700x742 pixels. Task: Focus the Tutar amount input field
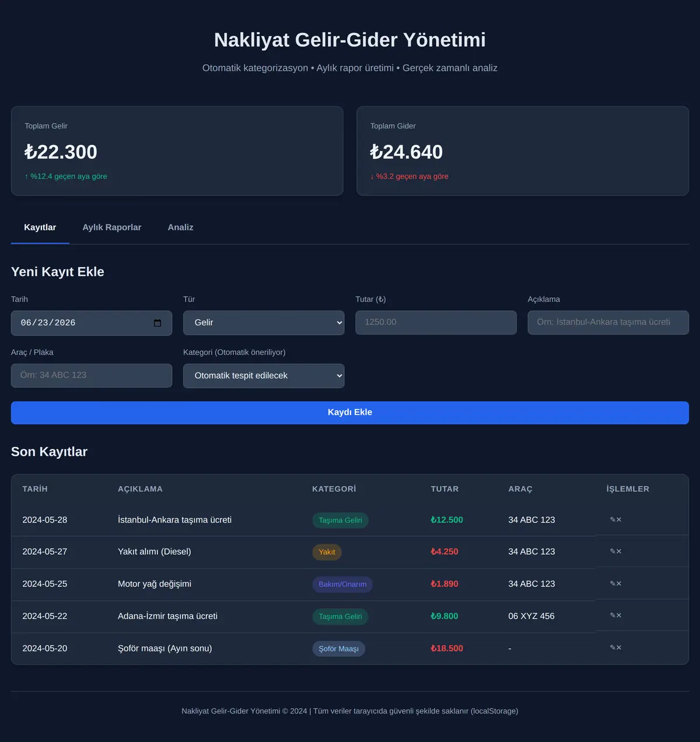click(436, 322)
